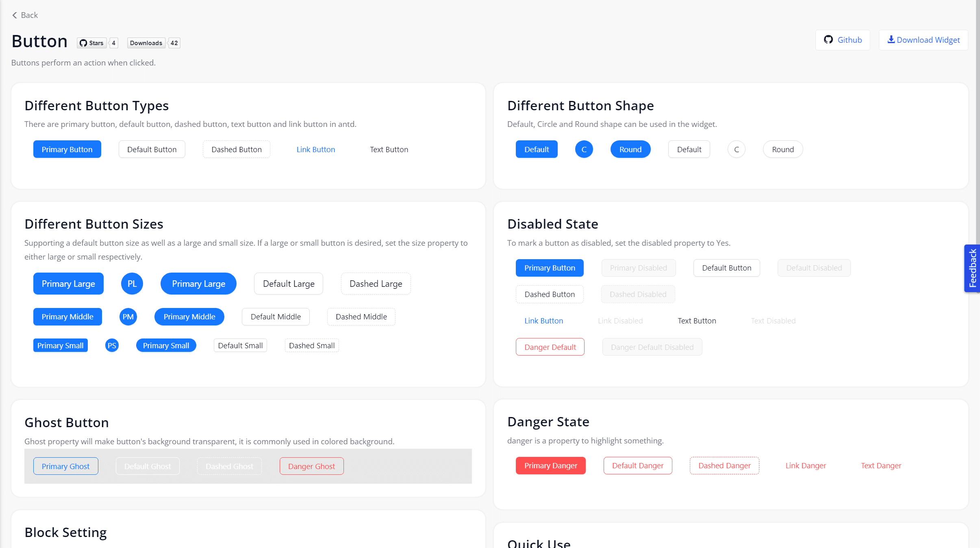Select the circle 'C' primary shape button
The image size is (980, 548).
coord(584,149)
